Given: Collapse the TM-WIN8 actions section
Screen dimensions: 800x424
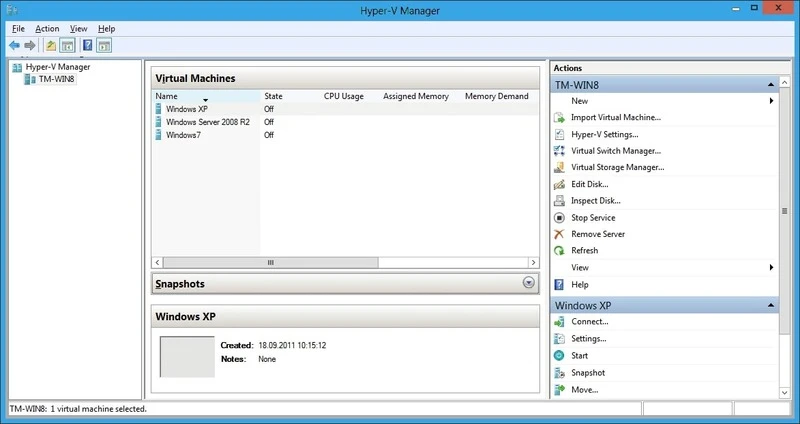Looking at the screenshot, I should click(x=771, y=86).
